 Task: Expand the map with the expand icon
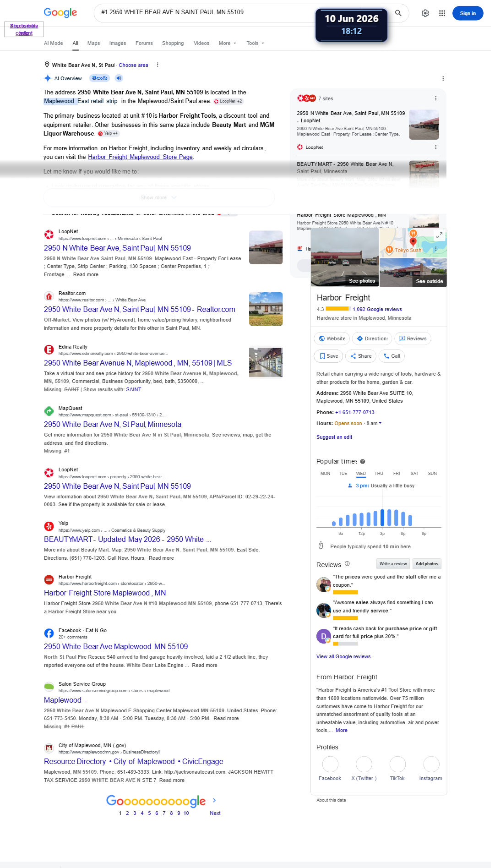(439, 235)
